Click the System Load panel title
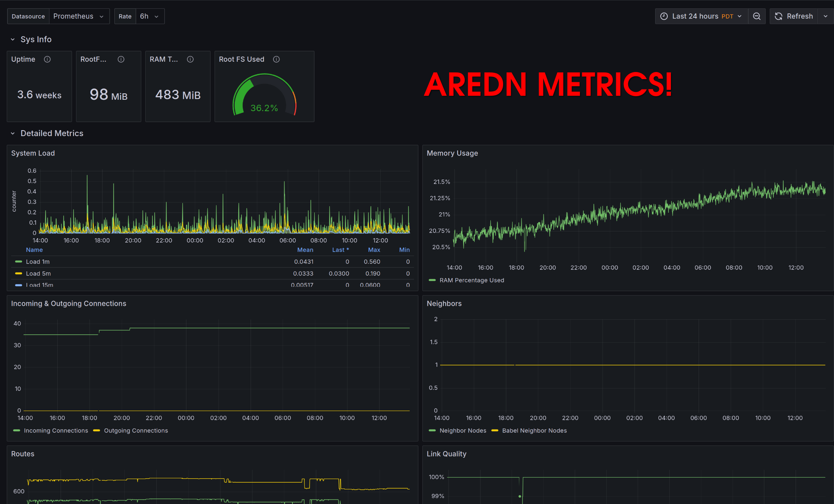 point(33,153)
